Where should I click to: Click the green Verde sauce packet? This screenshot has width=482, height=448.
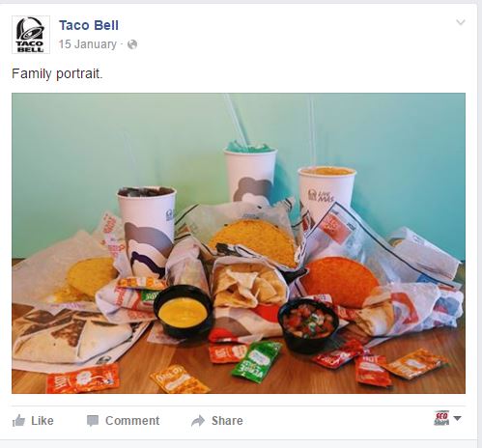click(x=258, y=361)
